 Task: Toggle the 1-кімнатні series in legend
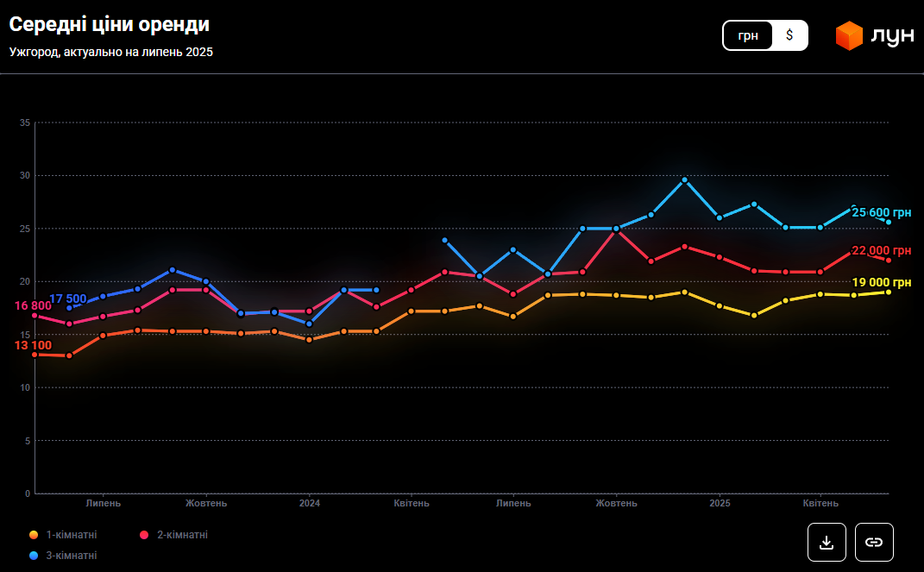coord(71,535)
